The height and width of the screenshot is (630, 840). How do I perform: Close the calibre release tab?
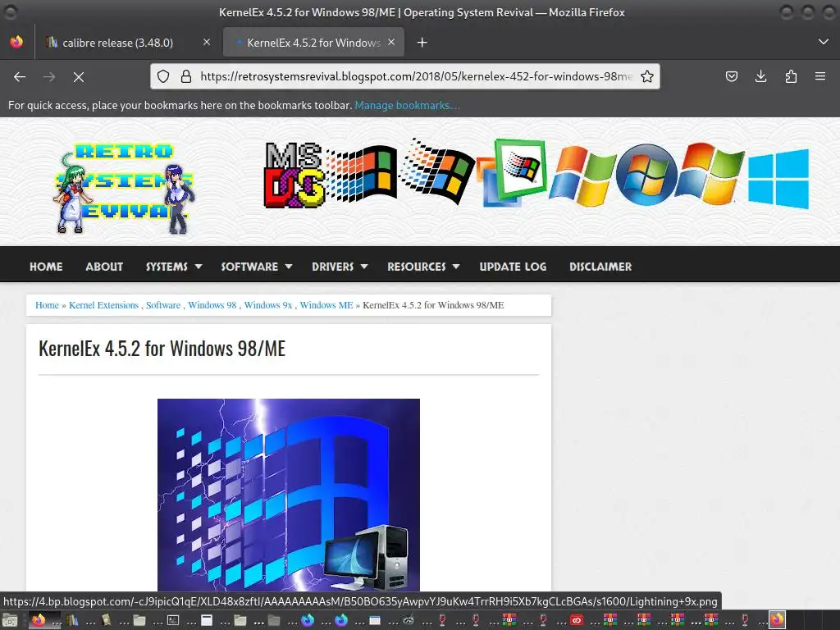pos(207,42)
